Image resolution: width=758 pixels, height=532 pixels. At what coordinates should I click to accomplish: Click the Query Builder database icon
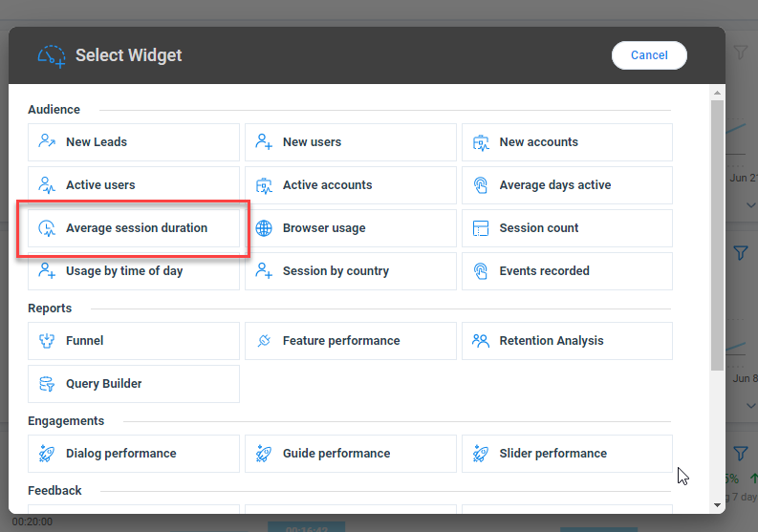47,384
